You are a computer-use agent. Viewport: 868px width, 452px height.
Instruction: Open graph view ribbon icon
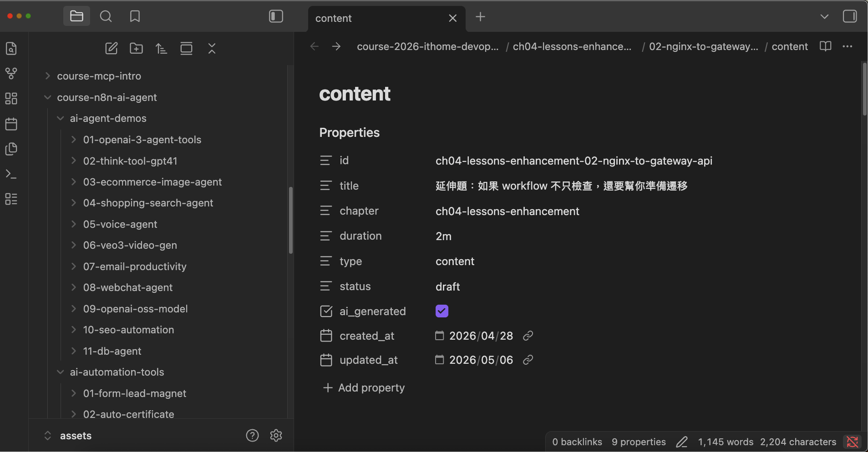(11, 74)
